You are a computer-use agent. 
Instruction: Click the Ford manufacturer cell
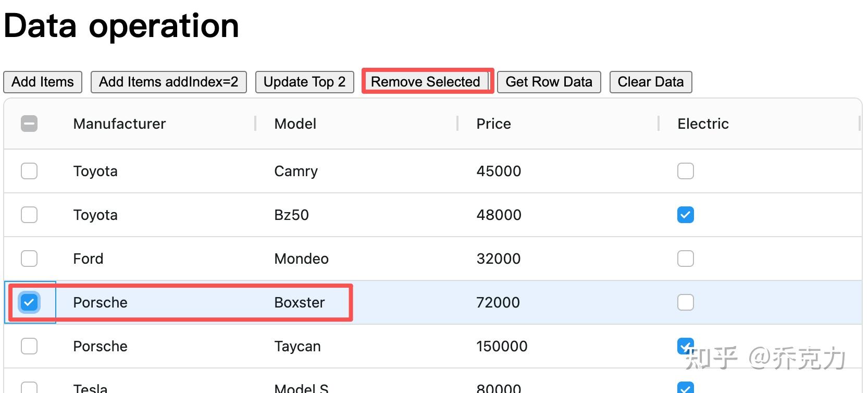coord(88,259)
